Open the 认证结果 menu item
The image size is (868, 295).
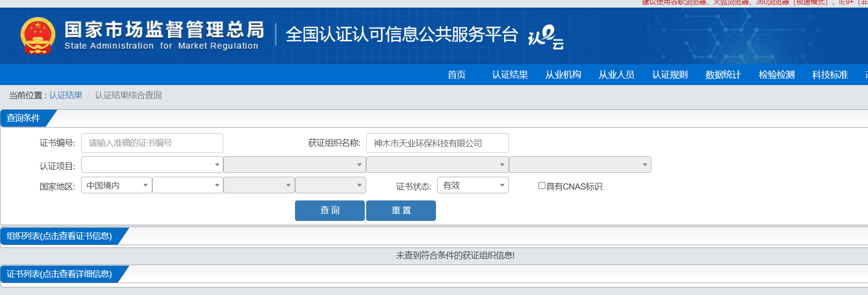(x=510, y=75)
